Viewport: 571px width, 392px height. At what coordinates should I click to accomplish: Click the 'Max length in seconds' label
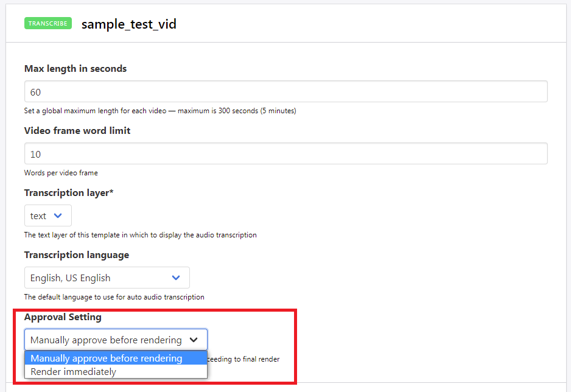coord(75,69)
